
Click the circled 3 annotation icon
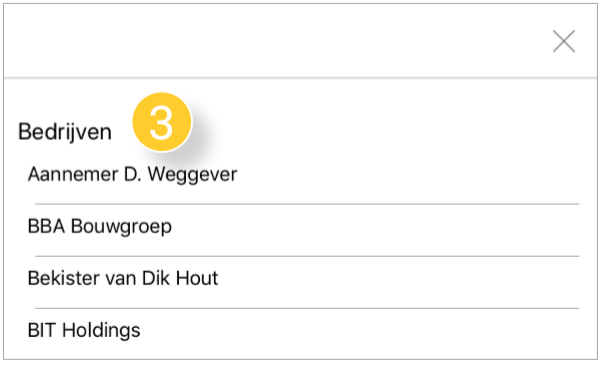(x=162, y=122)
